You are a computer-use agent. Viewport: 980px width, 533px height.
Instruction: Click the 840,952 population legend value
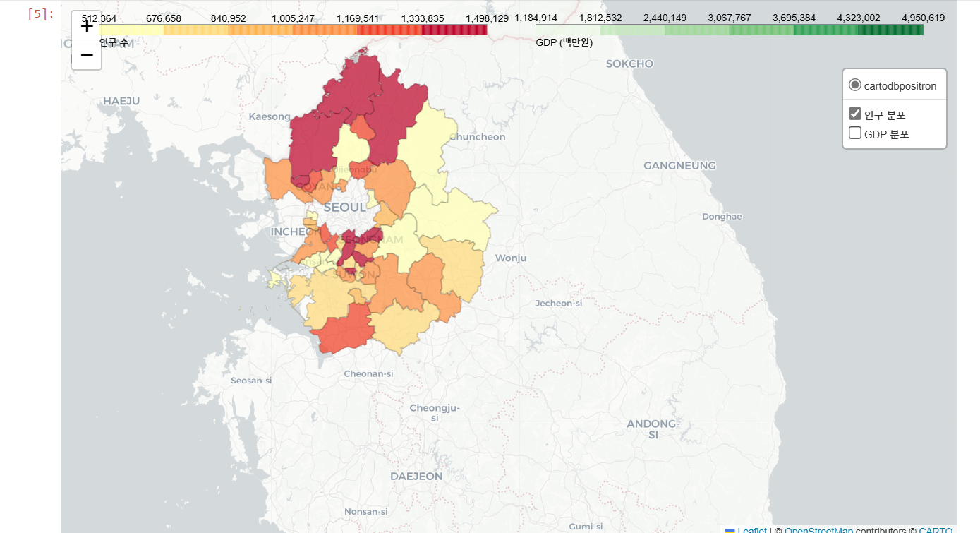pos(229,18)
